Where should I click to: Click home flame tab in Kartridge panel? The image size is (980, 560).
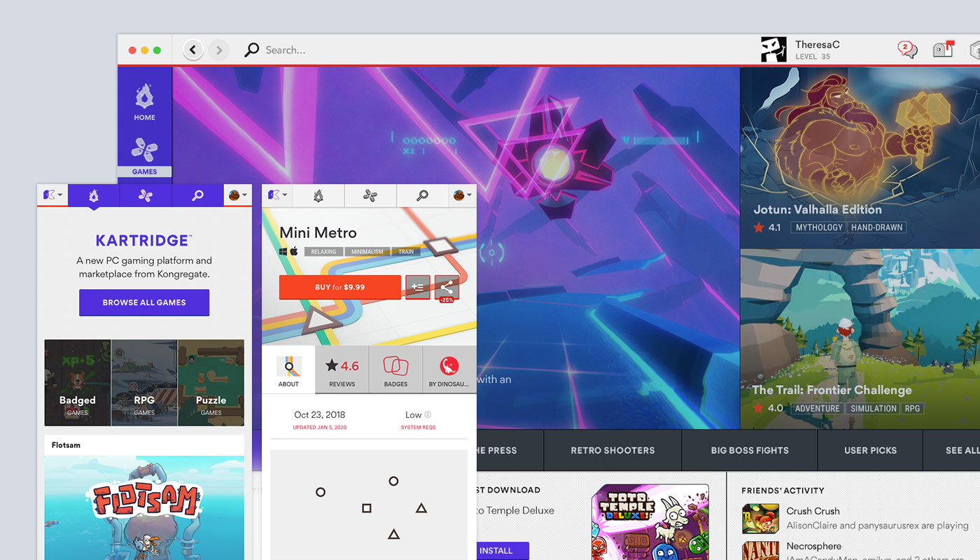(x=94, y=195)
